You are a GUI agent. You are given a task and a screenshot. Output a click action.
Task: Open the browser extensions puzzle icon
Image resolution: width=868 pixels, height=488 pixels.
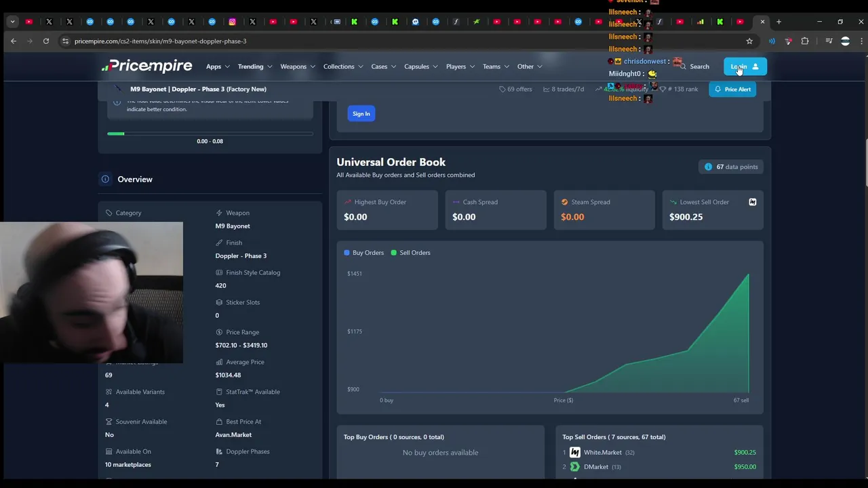(x=805, y=41)
